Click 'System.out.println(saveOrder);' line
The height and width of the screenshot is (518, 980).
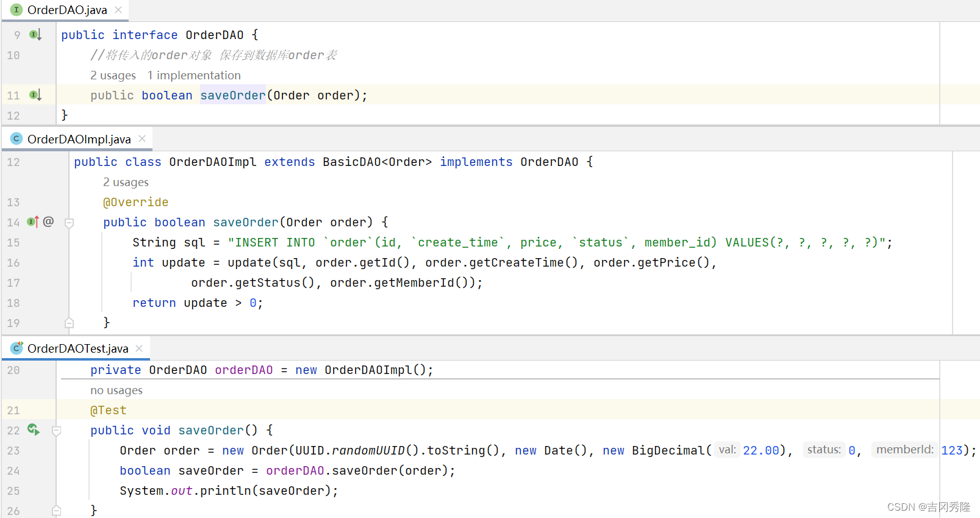[229, 491]
